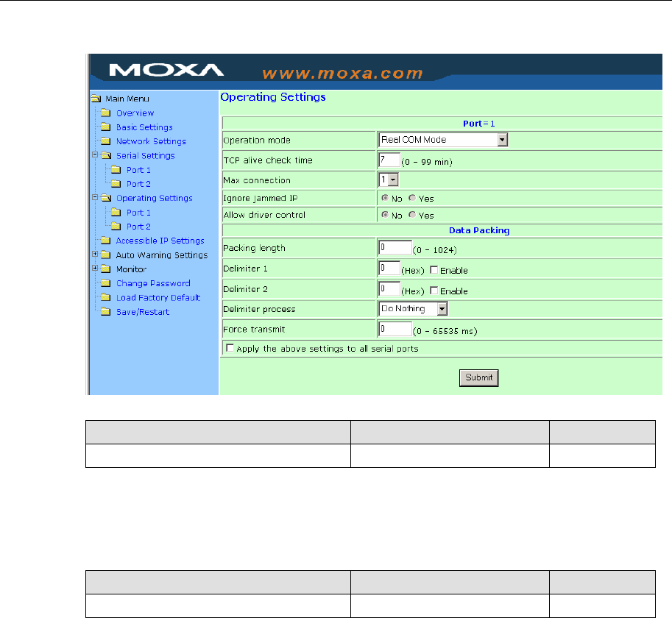Select Yes for Ignore jammed IP
672x618 pixels.
click(x=412, y=198)
